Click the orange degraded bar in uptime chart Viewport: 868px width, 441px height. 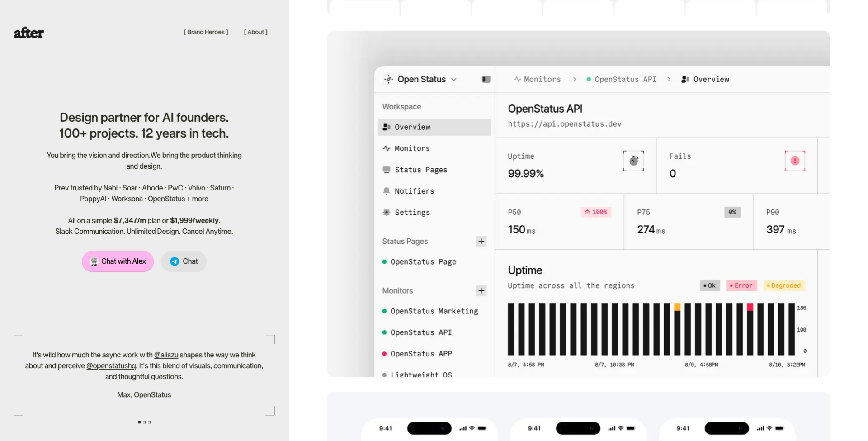tap(677, 308)
